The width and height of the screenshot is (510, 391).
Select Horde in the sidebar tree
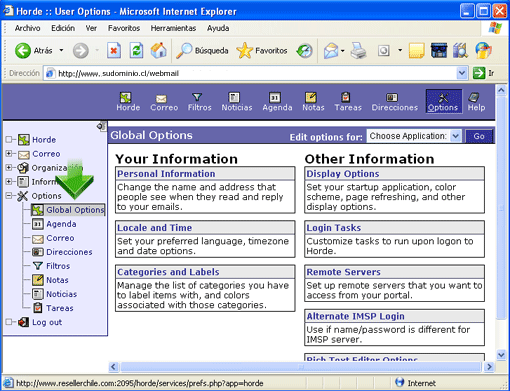point(37,140)
